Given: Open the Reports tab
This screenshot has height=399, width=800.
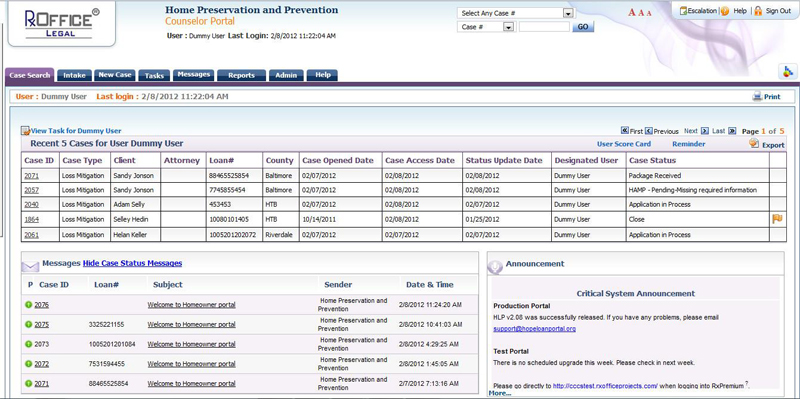Looking at the screenshot, I should (x=241, y=75).
